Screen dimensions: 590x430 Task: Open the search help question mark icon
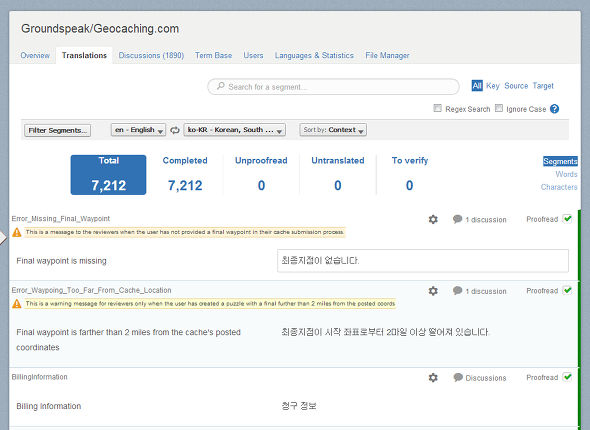click(x=554, y=109)
